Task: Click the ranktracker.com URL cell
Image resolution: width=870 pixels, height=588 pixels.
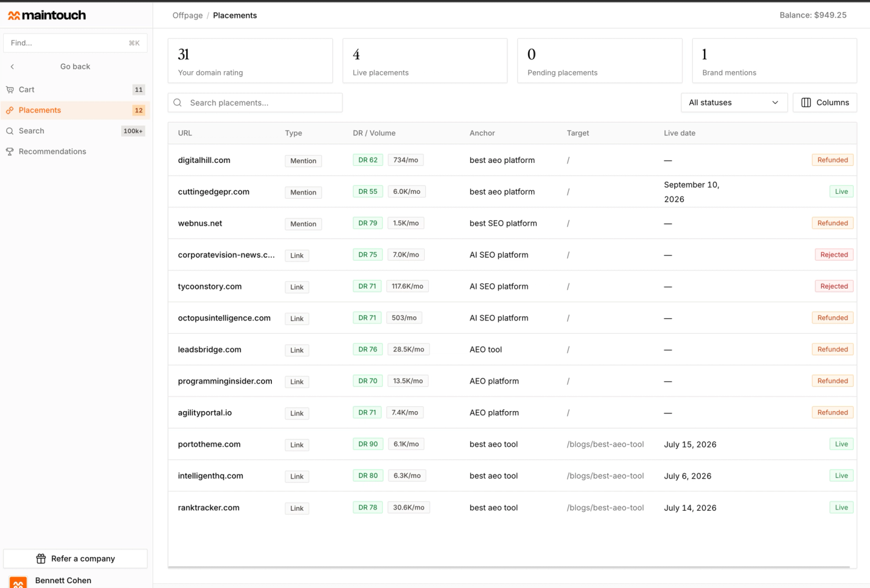Action: tap(208, 508)
